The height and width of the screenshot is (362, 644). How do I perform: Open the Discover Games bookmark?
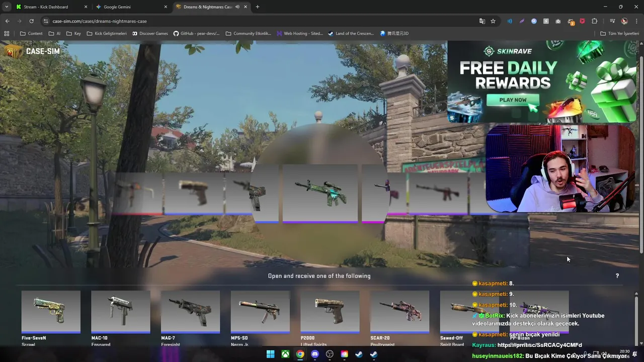click(150, 34)
